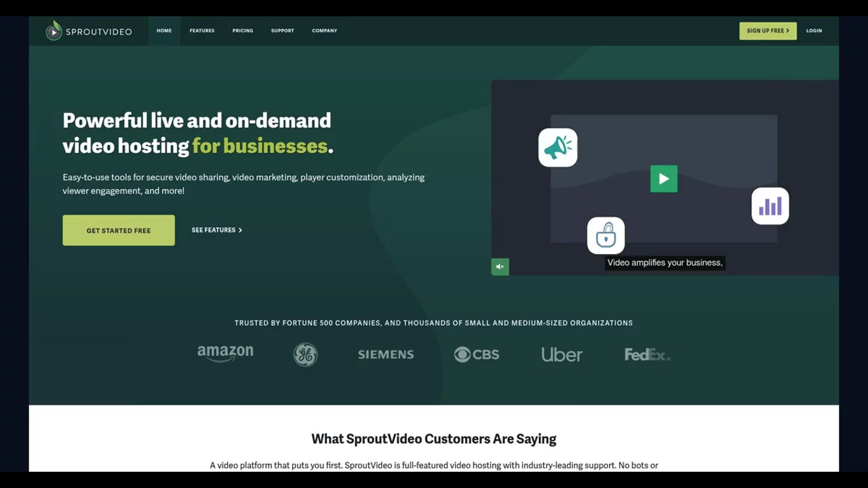Click the 'Video amplifies your business' caption
Screen dimensions: 868x488
[x=665, y=263]
